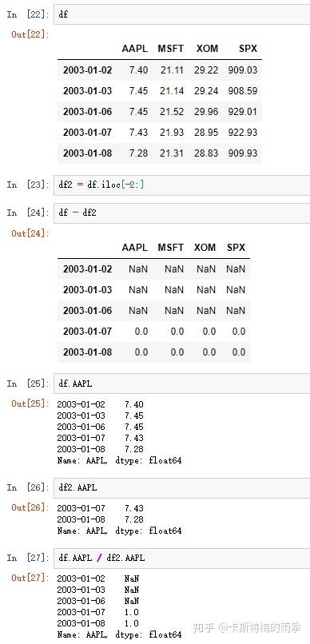Click MSFT 0.0 cell in Out[24] 2003-01-07 row
310x644 pixels.
tap(177, 332)
